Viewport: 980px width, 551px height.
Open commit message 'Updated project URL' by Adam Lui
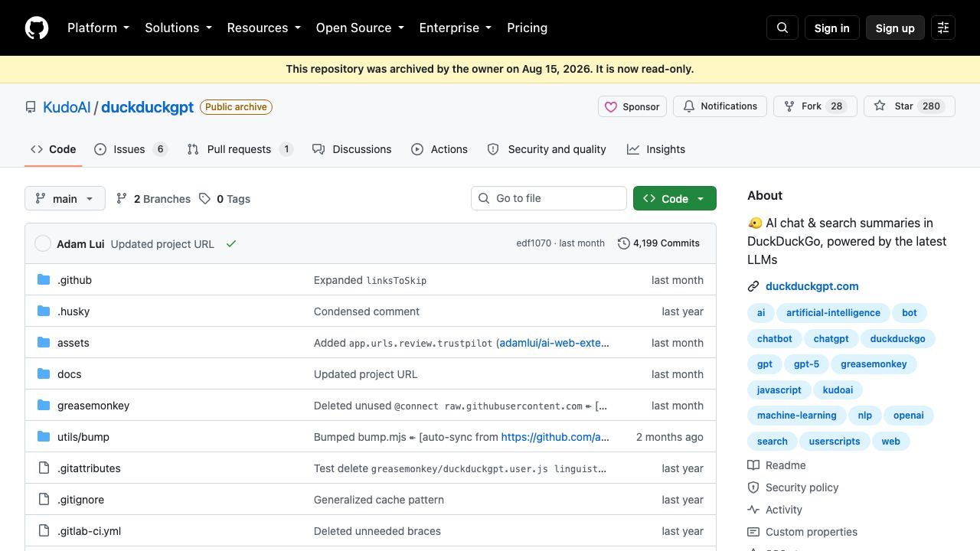[162, 244]
